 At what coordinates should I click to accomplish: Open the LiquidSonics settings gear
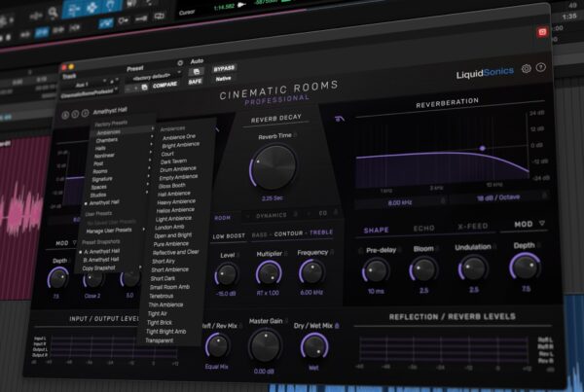(526, 68)
